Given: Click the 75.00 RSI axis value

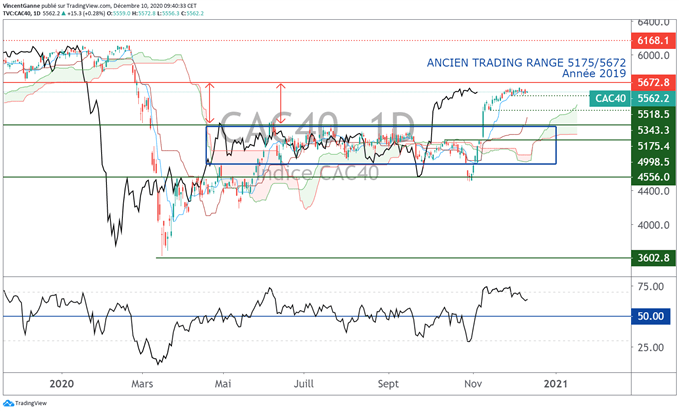Looking at the screenshot, I should (x=650, y=286).
